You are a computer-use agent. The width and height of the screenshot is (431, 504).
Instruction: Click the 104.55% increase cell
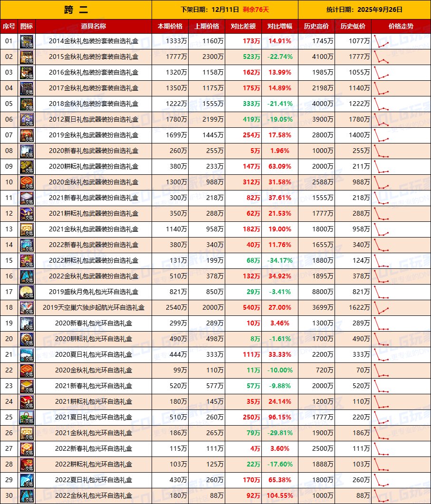[279, 496]
